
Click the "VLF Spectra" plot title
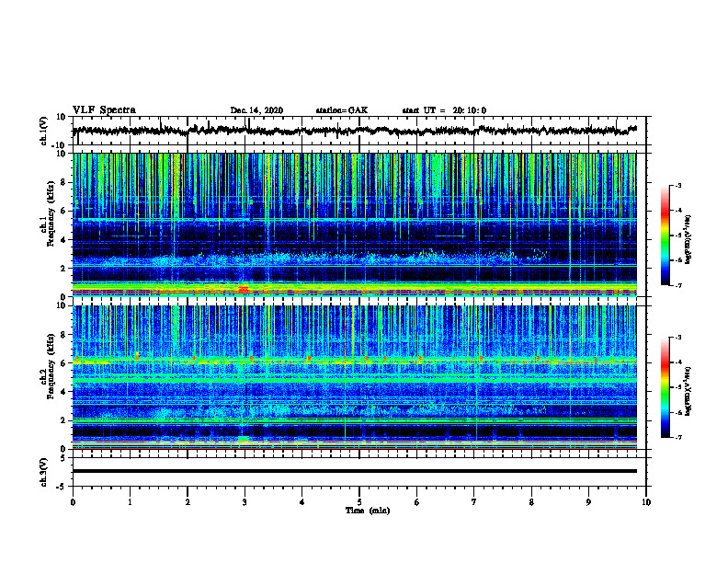point(104,110)
